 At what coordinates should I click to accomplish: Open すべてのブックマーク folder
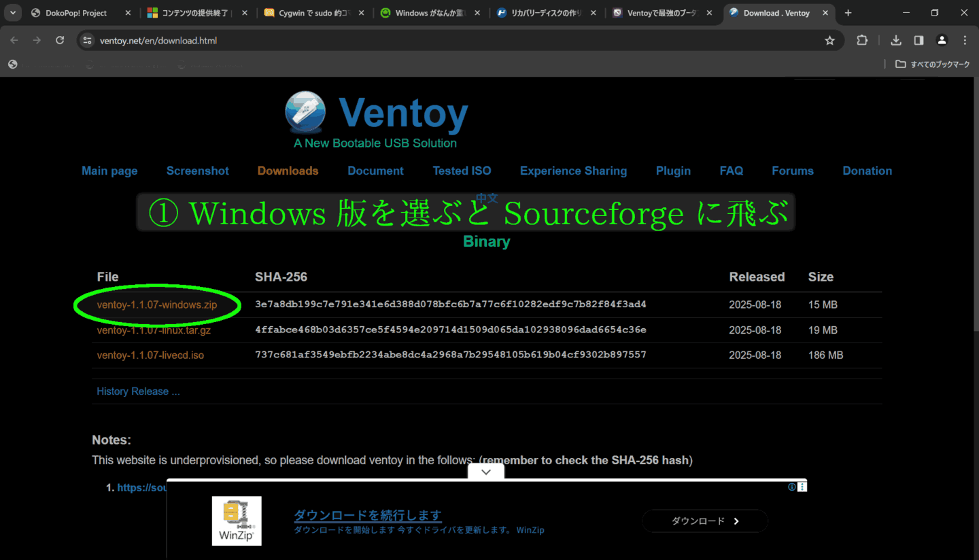[932, 64]
